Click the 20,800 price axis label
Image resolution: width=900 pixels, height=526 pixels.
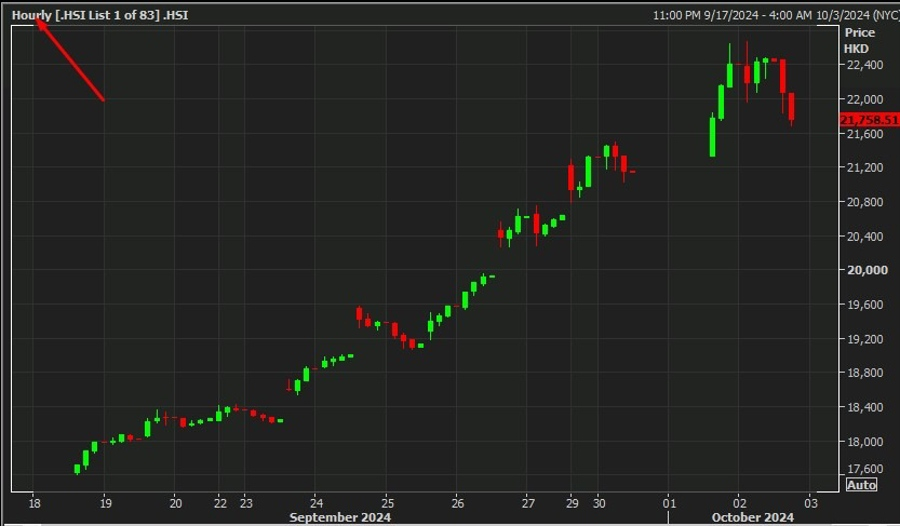point(864,202)
